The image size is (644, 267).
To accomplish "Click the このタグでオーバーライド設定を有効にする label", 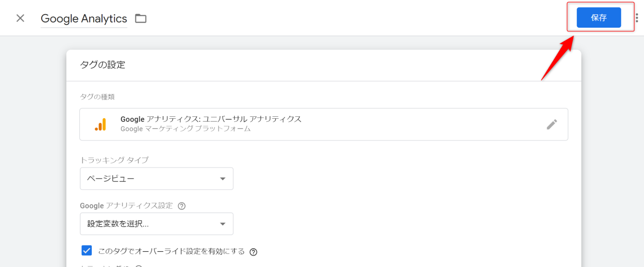I will (171, 251).
